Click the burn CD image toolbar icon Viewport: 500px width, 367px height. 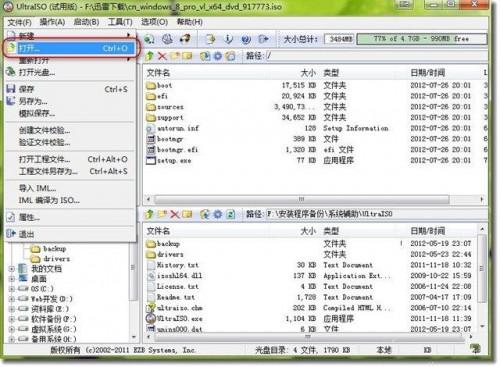[x=149, y=39]
